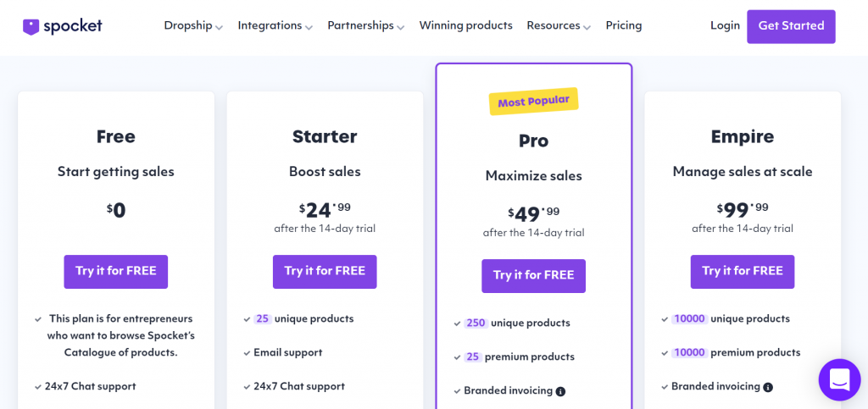
Task: Click info icon beside Empire Branded invoicing
Action: coord(768,387)
